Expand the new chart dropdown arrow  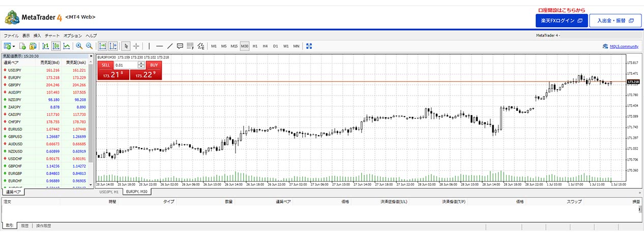pyautogui.click(x=14, y=46)
